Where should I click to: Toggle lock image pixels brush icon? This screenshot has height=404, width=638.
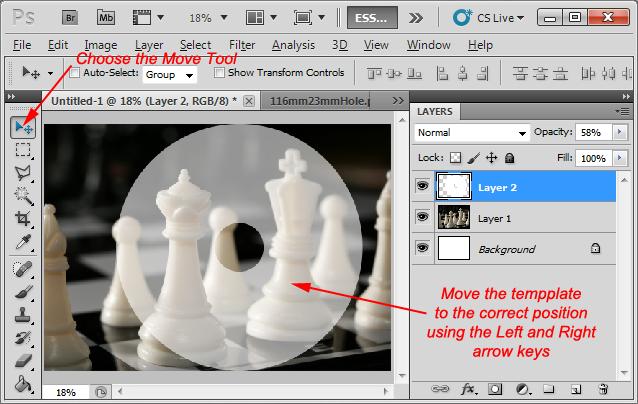(x=473, y=158)
